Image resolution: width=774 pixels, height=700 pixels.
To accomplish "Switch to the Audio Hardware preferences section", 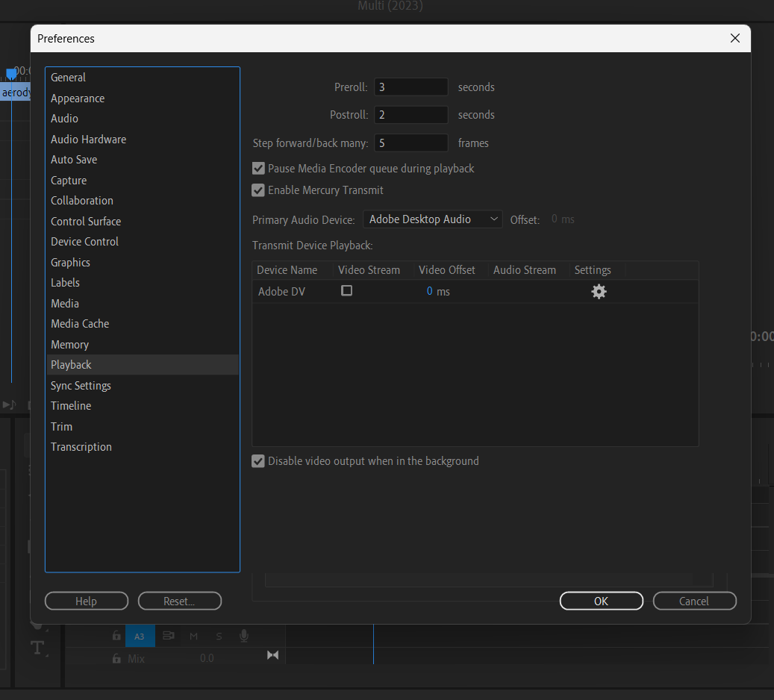I will point(88,139).
